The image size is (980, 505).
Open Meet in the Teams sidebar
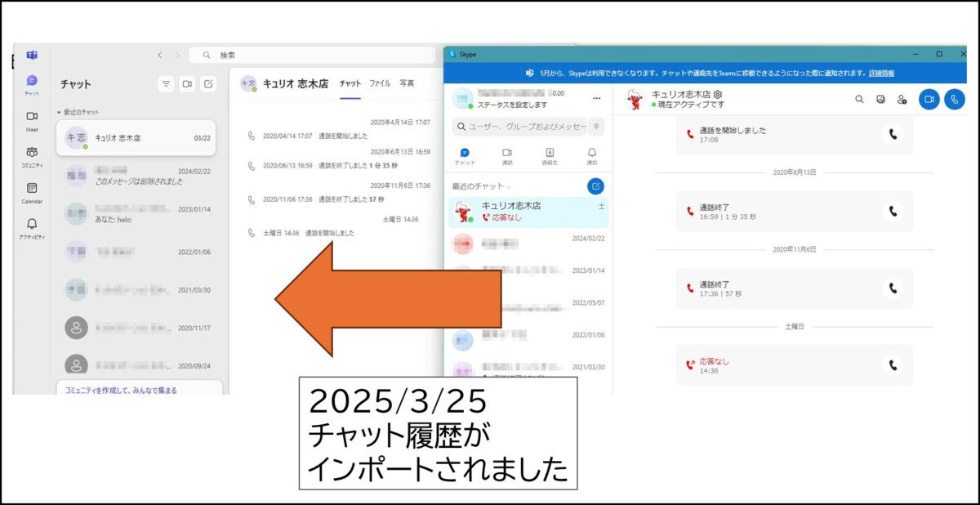click(32, 119)
